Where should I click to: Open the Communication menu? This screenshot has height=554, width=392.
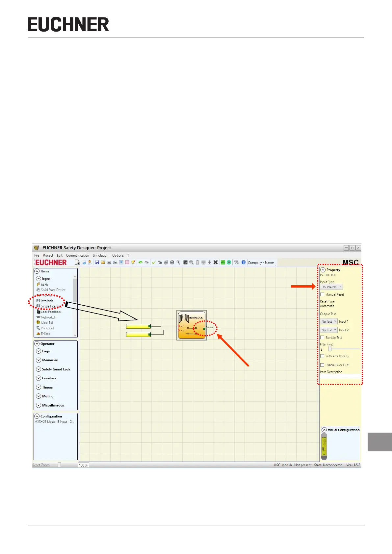click(77, 255)
